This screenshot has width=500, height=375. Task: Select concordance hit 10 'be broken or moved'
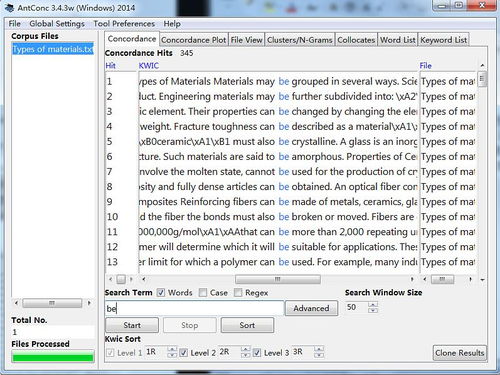tap(278, 217)
